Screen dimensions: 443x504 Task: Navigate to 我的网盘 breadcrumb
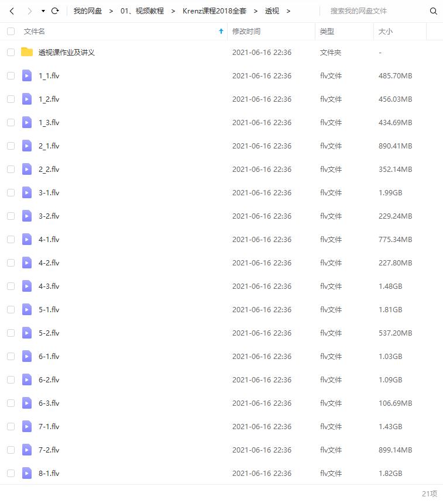88,11
